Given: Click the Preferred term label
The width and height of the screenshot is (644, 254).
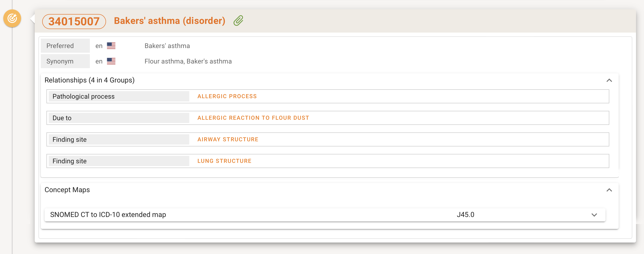Looking at the screenshot, I should [60, 46].
